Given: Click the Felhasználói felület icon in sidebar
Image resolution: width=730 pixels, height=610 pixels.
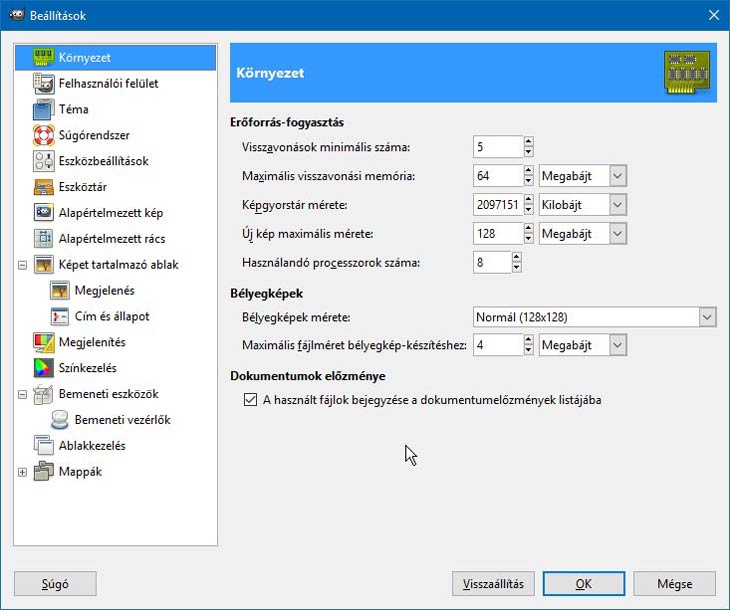Looking at the screenshot, I should pos(43,84).
